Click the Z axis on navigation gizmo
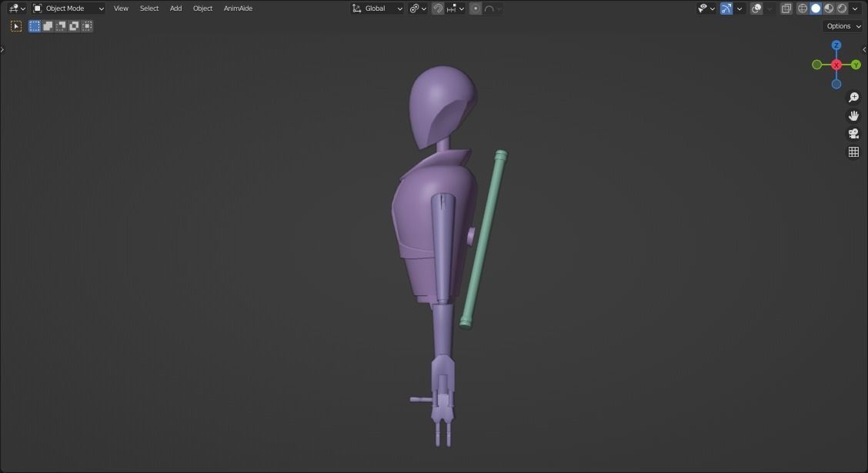 coord(836,45)
